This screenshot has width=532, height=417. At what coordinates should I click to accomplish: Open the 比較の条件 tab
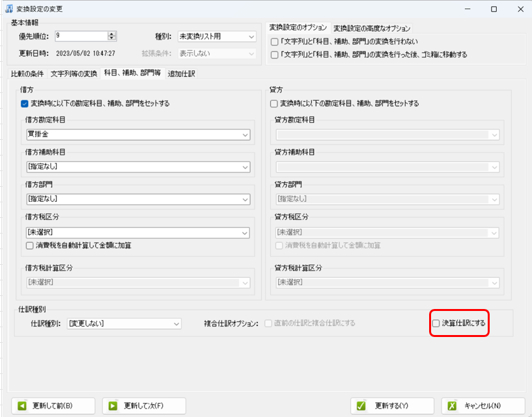tap(27, 74)
